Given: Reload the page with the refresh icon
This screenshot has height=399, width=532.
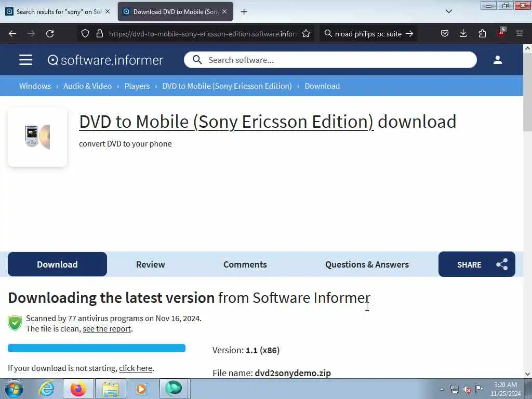Looking at the screenshot, I should click(50, 34).
